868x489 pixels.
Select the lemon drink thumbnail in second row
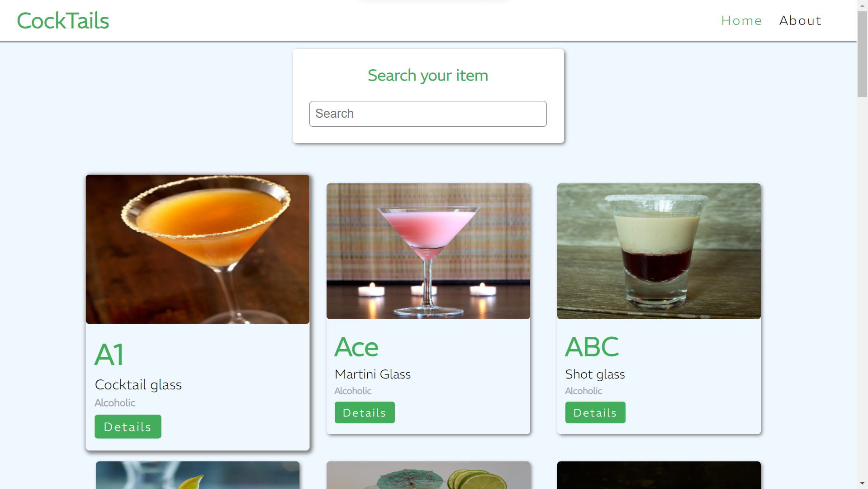tap(198, 475)
